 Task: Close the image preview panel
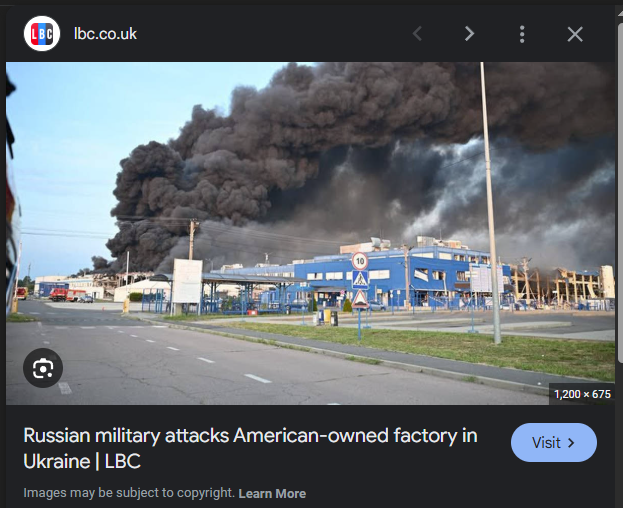[575, 34]
